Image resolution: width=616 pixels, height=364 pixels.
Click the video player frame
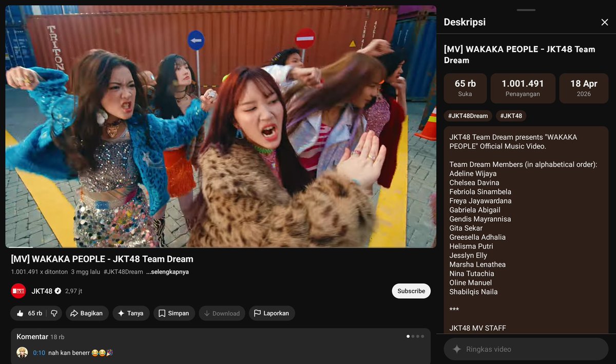pyautogui.click(x=221, y=126)
